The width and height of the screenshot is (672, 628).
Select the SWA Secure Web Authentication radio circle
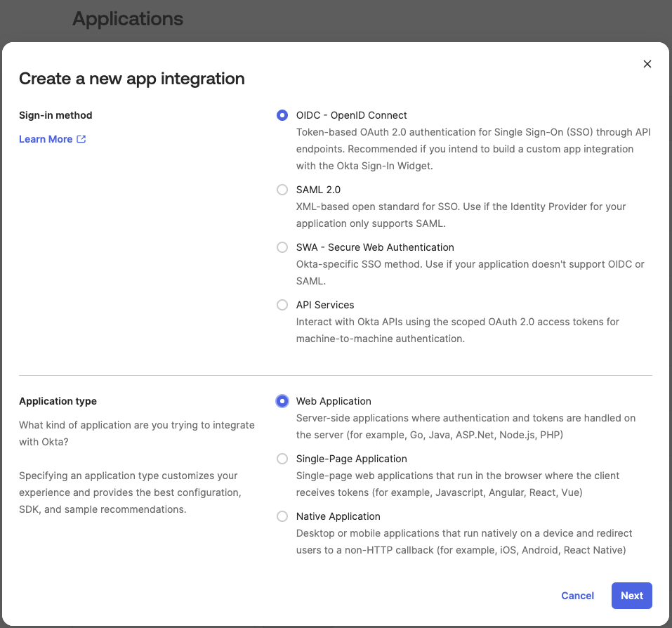click(x=282, y=247)
